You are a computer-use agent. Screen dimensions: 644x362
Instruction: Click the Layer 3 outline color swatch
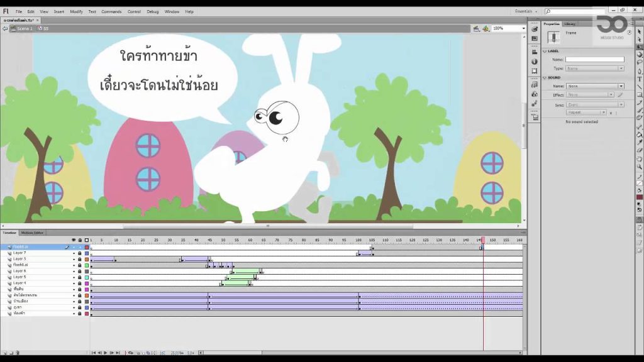point(87,260)
